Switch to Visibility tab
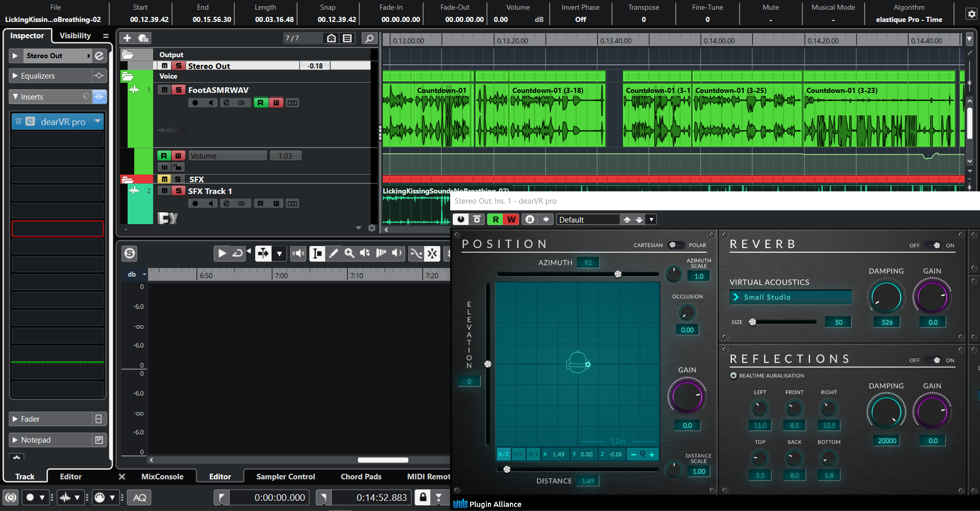 (75, 36)
